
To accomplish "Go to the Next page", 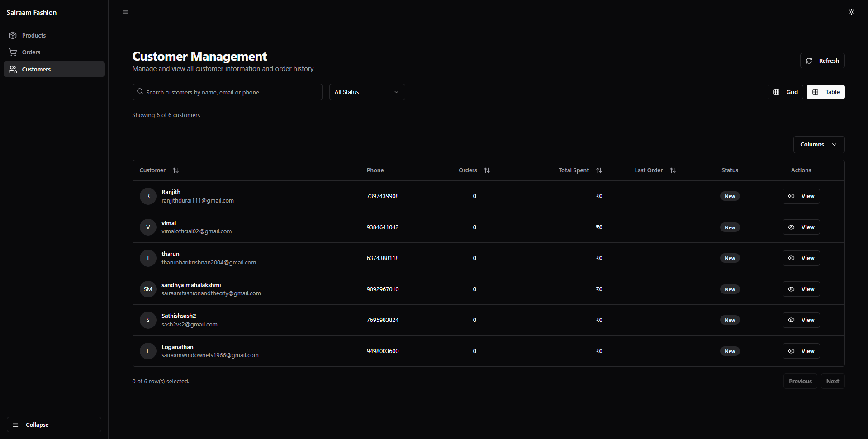I will tap(832, 382).
